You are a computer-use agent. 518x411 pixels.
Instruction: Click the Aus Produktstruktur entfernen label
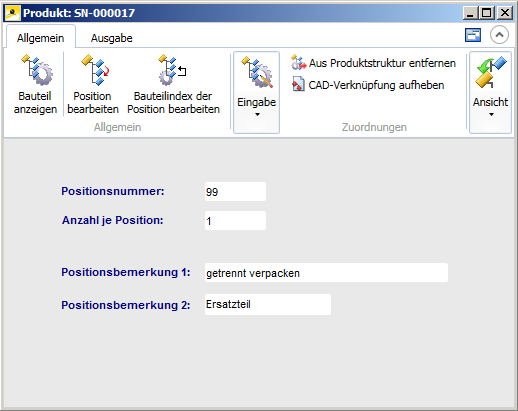pos(382,63)
